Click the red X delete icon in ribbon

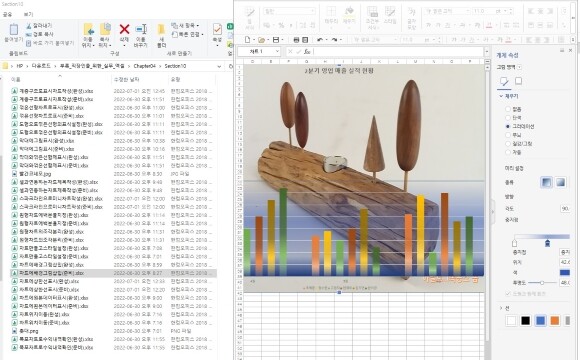click(124, 29)
